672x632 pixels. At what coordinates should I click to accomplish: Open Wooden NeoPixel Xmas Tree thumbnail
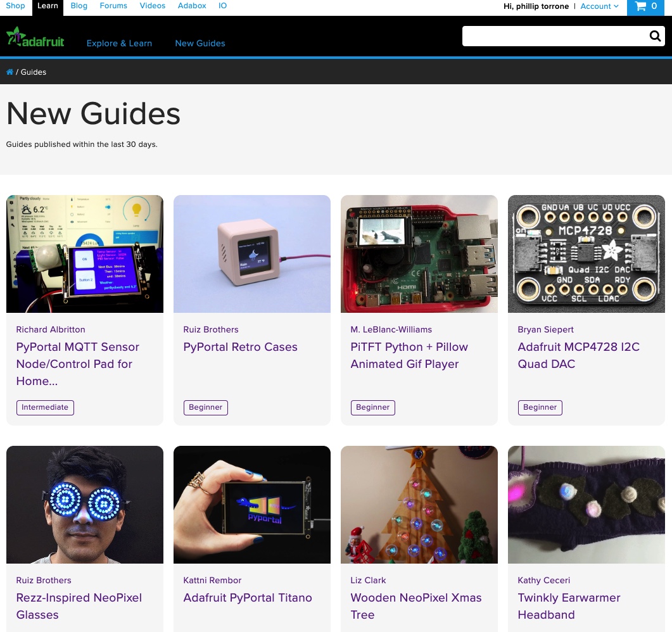coord(419,505)
